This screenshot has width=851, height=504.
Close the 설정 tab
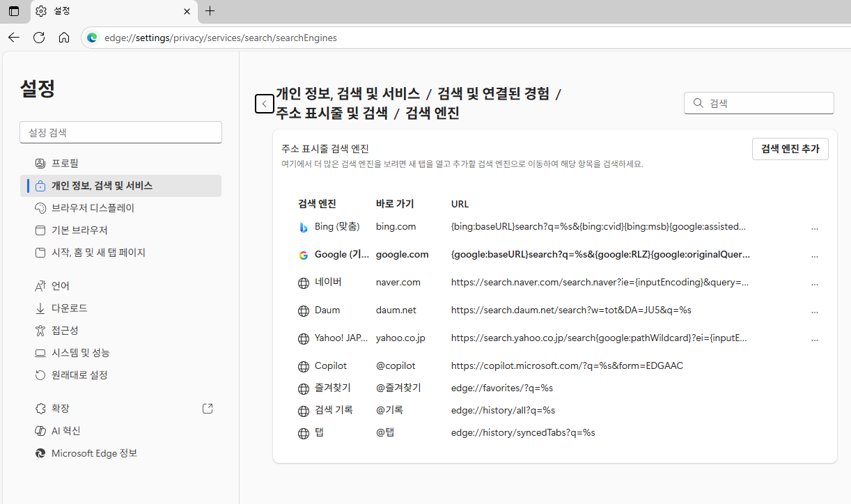pos(187,11)
